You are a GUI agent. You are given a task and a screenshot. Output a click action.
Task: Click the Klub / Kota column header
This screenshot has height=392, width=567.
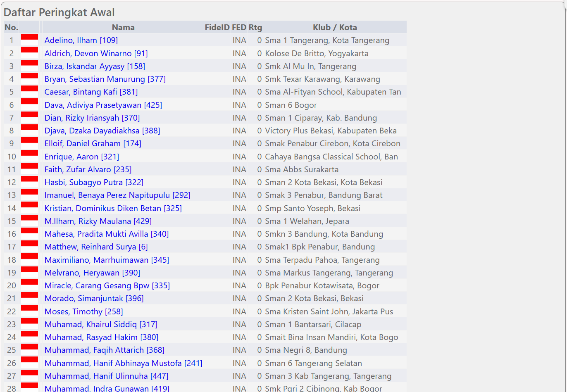pos(335,27)
